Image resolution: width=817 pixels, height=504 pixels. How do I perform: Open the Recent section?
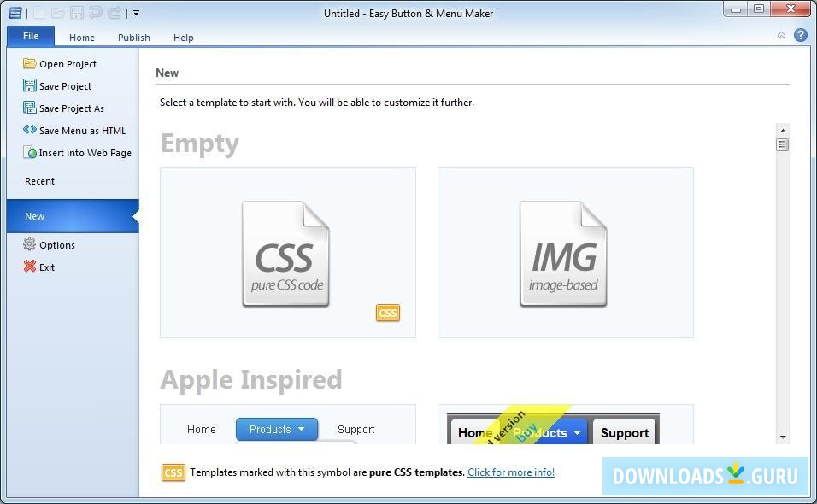click(x=39, y=181)
